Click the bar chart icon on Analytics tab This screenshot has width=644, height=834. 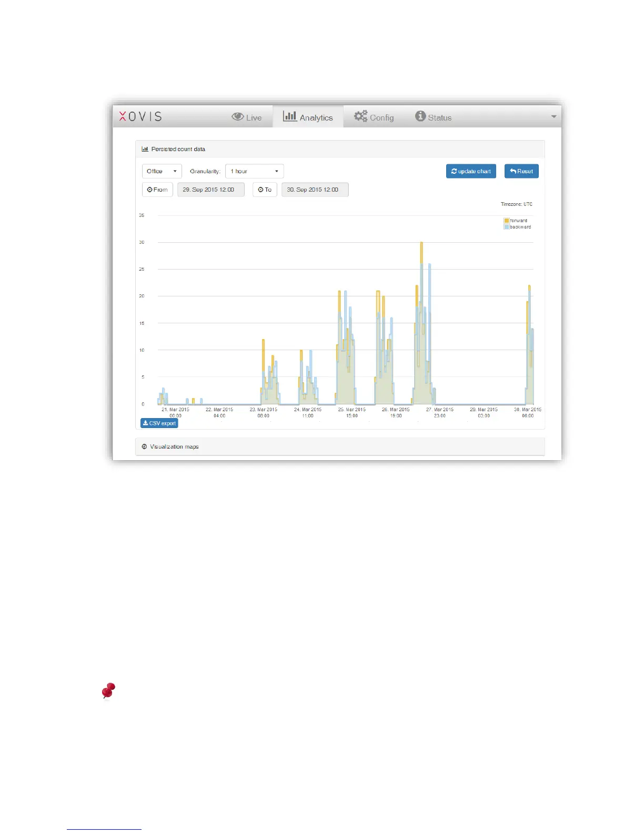click(289, 116)
